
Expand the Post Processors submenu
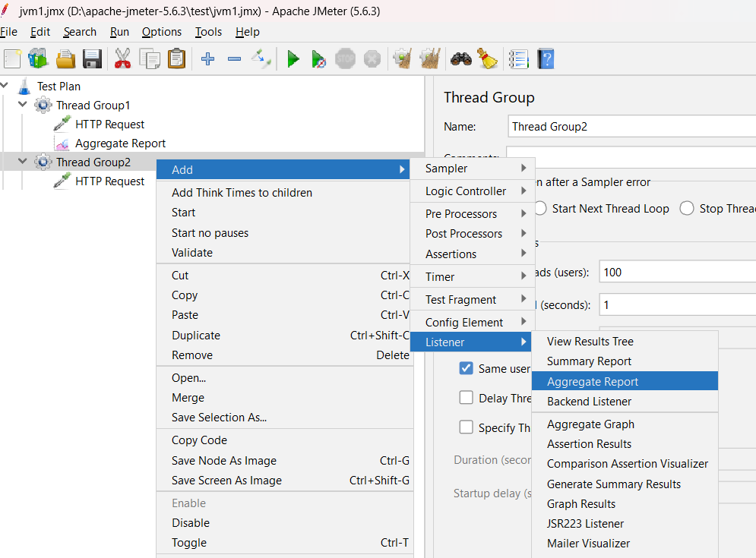pyautogui.click(x=472, y=233)
